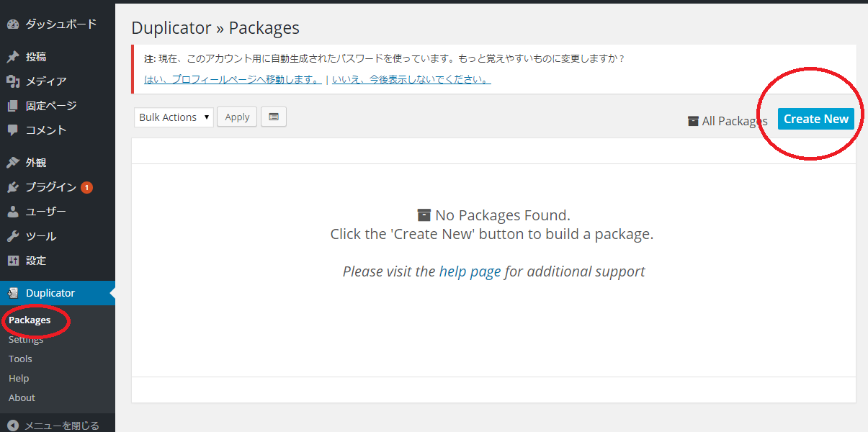Click the pushpin Posts icon
This screenshot has width=868, height=432.
tap(12, 57)
